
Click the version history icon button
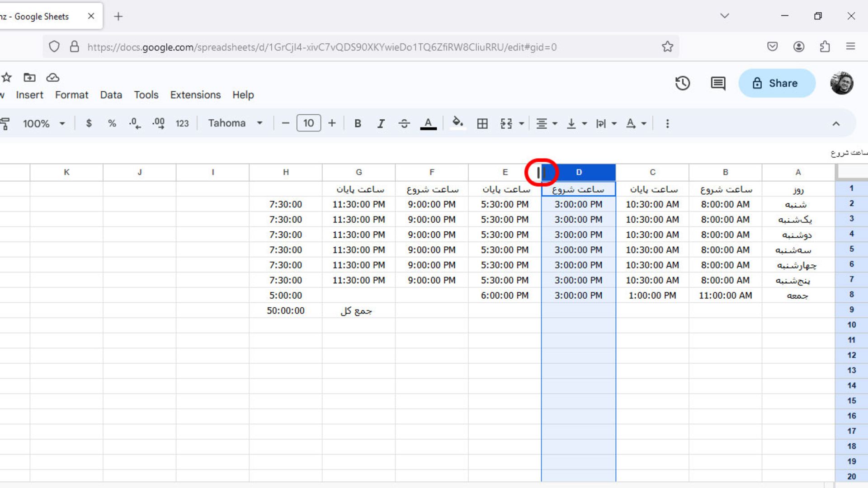click(683, 83)
